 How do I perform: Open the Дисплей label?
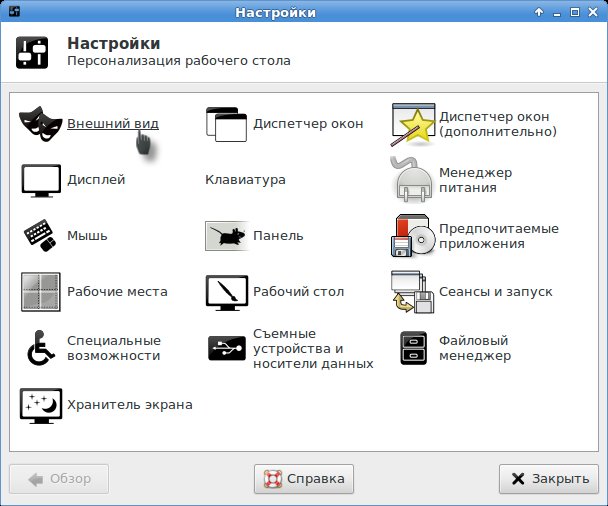point(96,180)
